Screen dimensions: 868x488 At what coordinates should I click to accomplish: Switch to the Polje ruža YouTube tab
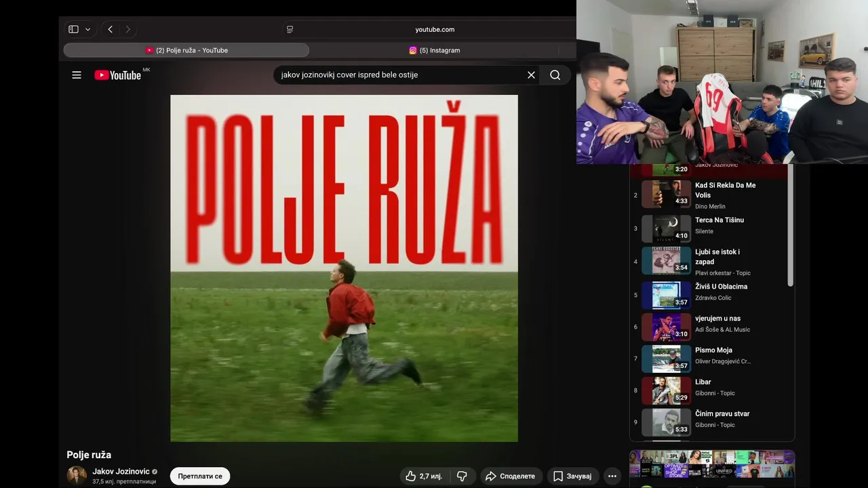[186, 50]
